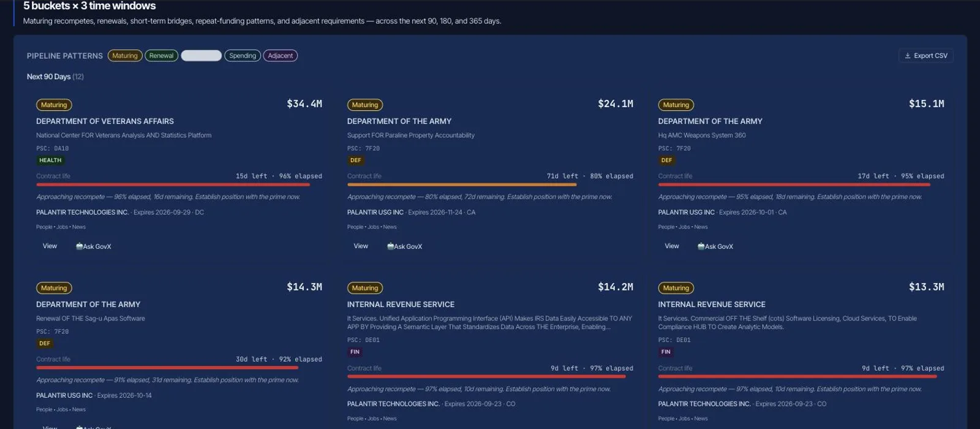
Task: Open People link on the $24.1M Army card
Action: (x=355, y=227)
